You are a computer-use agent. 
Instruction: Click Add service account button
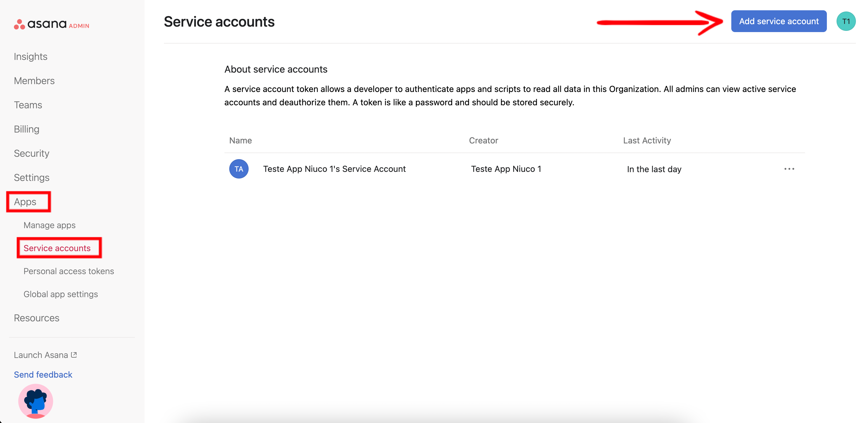coord(778,21)
